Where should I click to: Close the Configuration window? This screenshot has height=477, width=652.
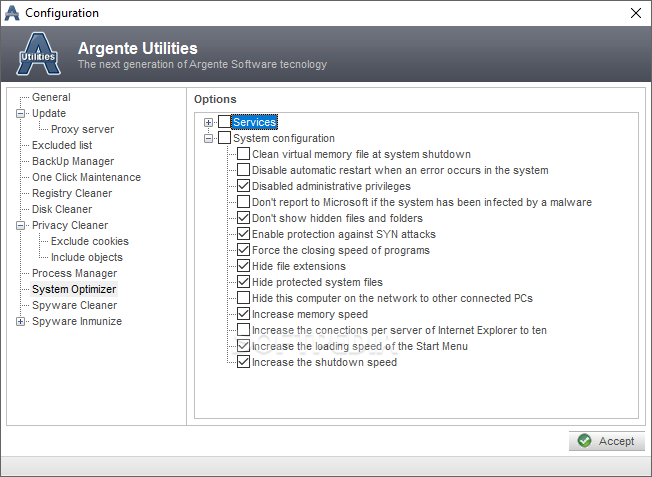click(x=636, y=13)
